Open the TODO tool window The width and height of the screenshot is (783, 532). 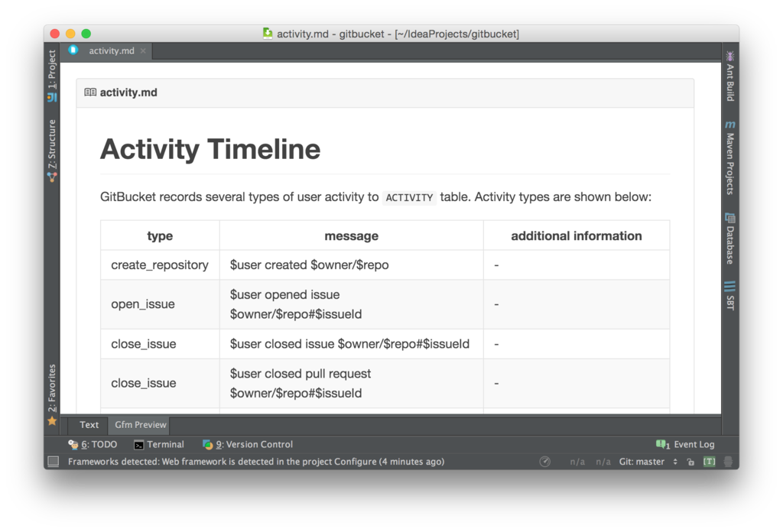pyautogui.click(x=93, y=444)
